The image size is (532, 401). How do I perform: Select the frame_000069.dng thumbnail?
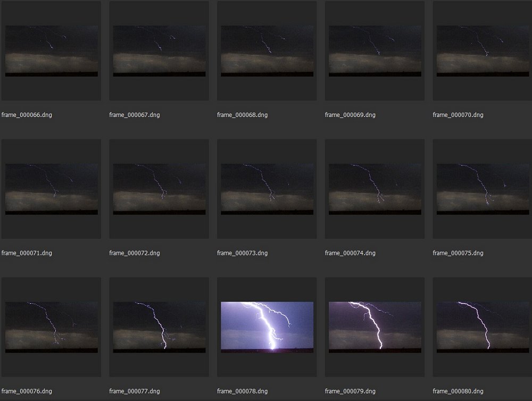[375, 51]
